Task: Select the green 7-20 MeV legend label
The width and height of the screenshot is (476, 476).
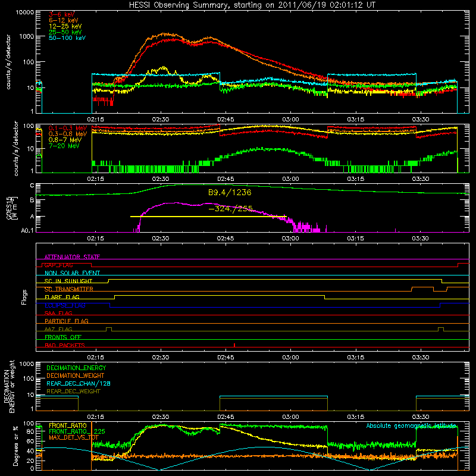Action: (64, 146)
